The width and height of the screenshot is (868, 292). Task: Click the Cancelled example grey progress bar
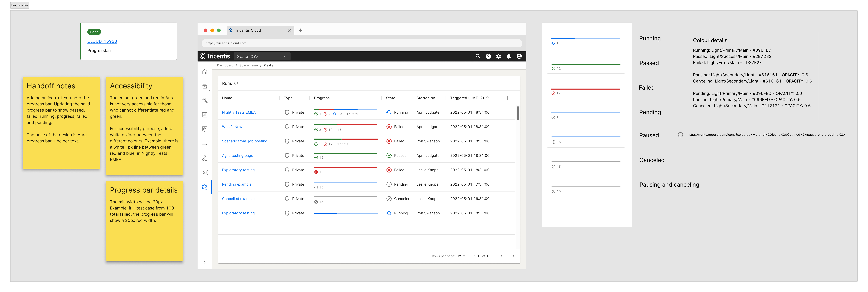[x=345, y=197]
